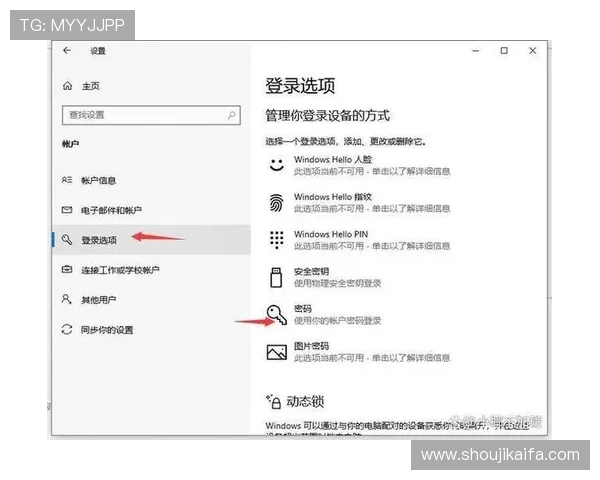This screenshot has height=480, width=600.
Task: Click 使用物理安全密钥登录 description text
Action: tap(338, 283)
